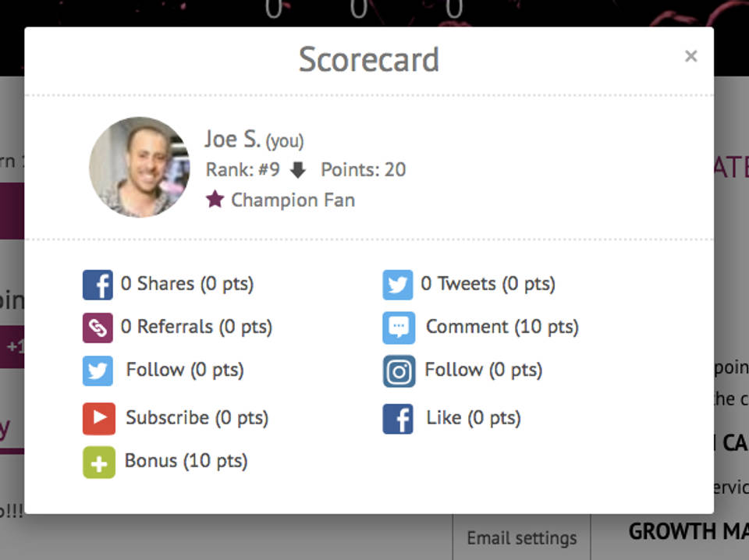Click the Joe S. name
This screenshot has height=560, width=749.
coord(232,139)
